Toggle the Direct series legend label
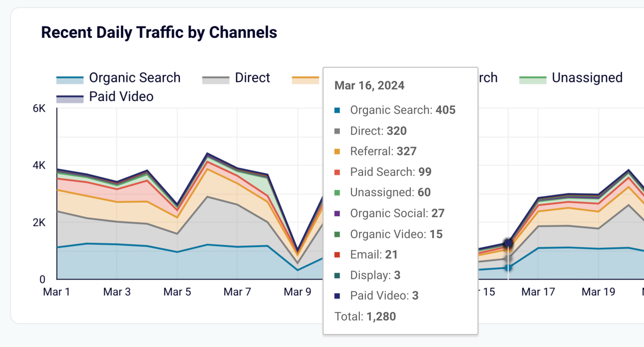This screenshot has width=644, height=347. coord(252,78)
